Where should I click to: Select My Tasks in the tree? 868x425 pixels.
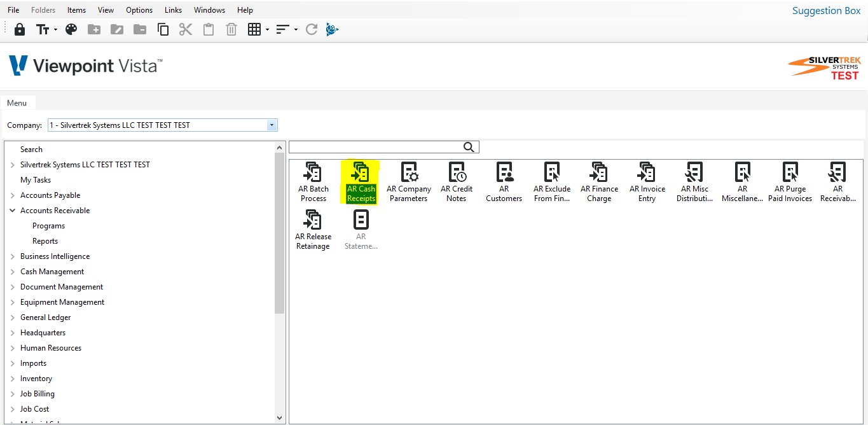(x=36, y=180)
